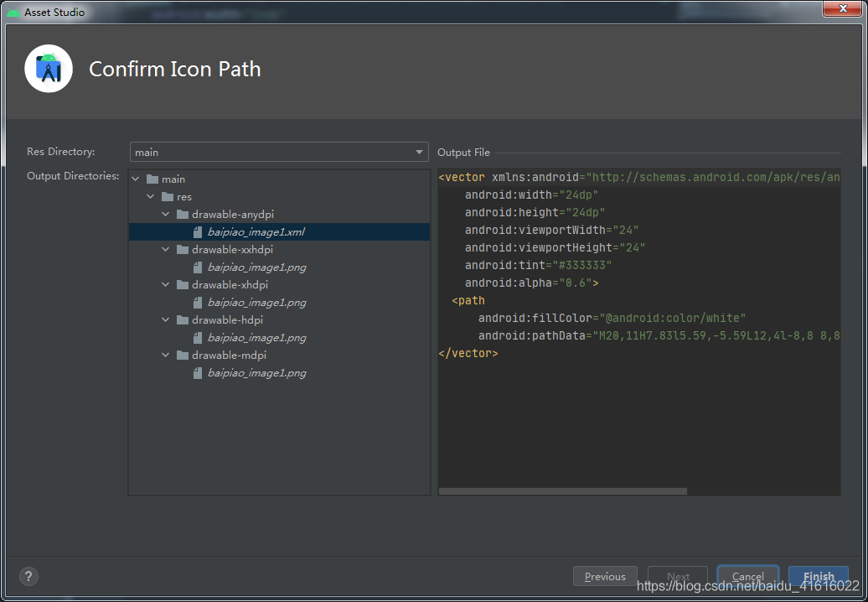This screenshot has width=868, height=602.
Task: Click the <path tag line
Action: pos(468,301)
